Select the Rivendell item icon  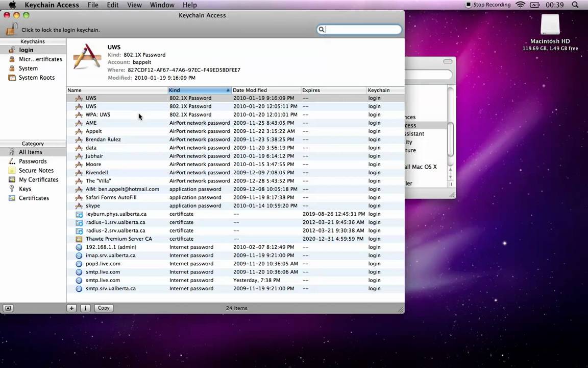point(79,172)
